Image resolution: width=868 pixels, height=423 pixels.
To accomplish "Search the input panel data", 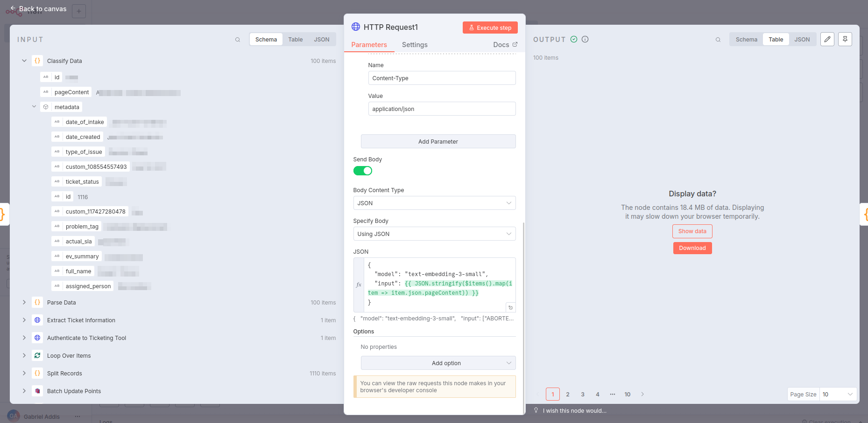I will [238, 40].
